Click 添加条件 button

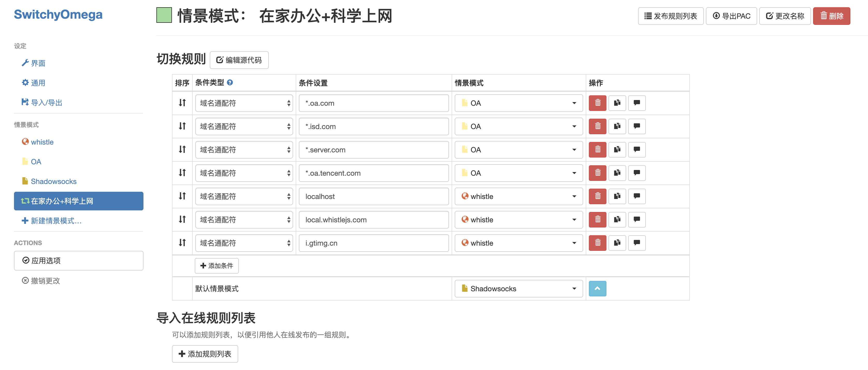coord(217,266)
